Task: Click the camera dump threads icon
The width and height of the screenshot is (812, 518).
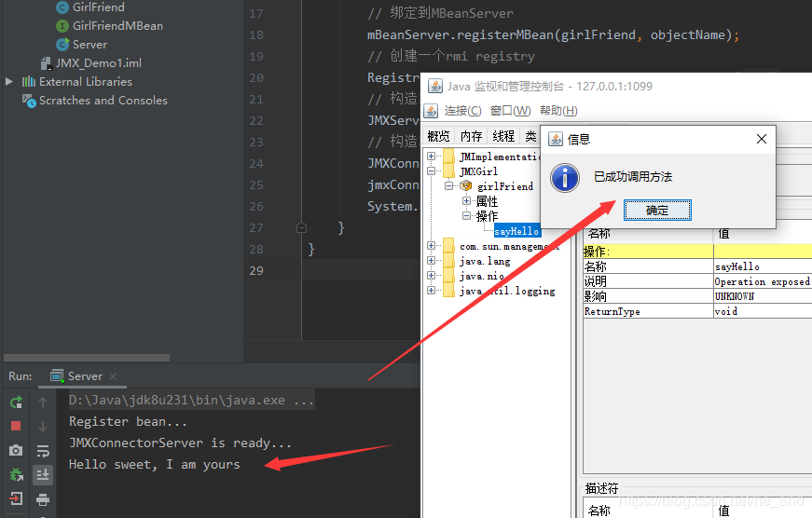Action: point(16,450)
